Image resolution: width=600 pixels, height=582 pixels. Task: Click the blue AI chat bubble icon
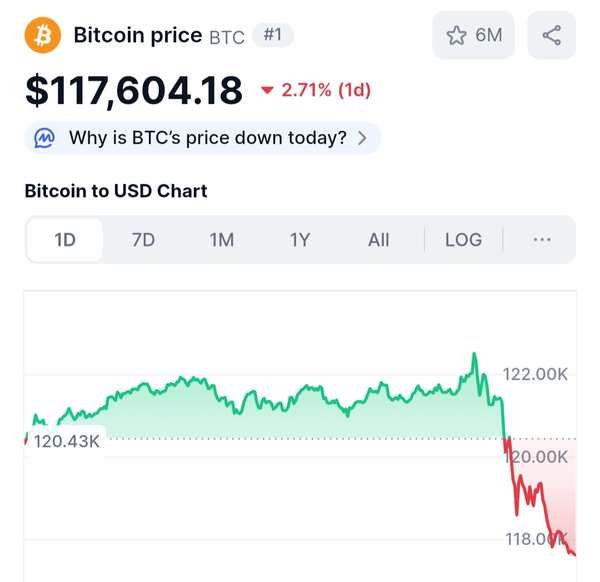coord(45,138)
